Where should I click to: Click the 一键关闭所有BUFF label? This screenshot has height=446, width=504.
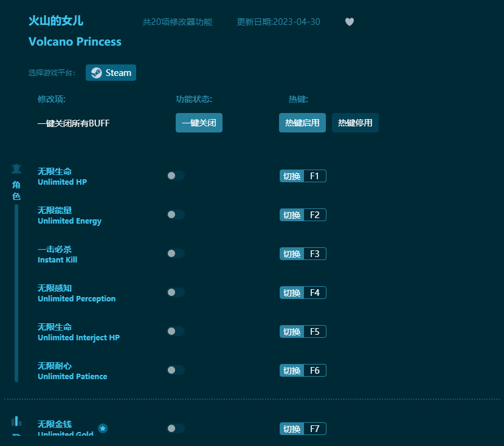pyautogui.click(x=74, y=123)
